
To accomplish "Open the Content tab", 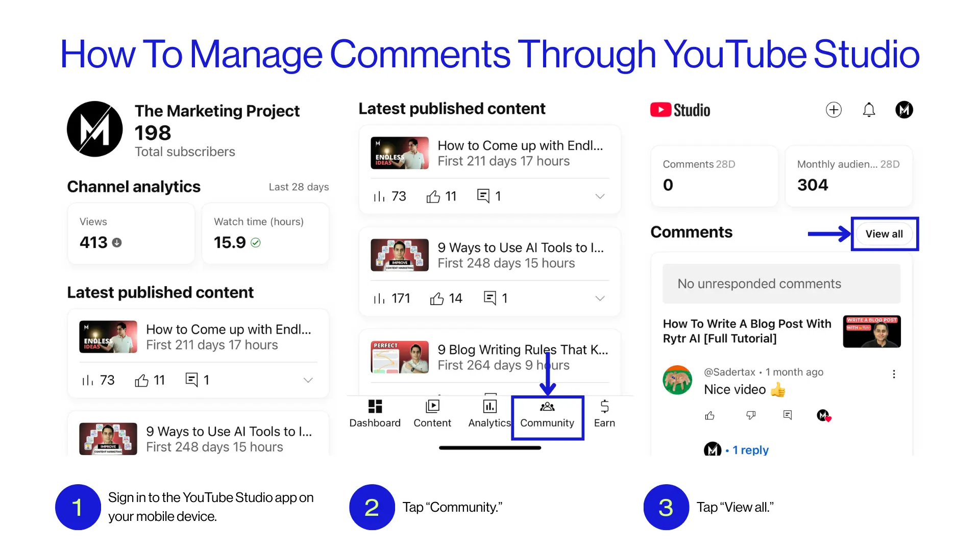I will (432, 414).
